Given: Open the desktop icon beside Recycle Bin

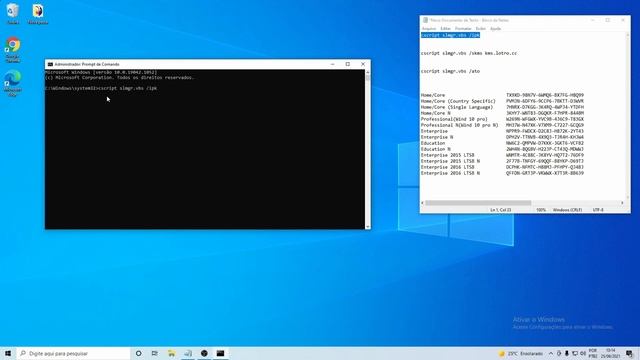Looking at the screenshot, I should point(38,13).
